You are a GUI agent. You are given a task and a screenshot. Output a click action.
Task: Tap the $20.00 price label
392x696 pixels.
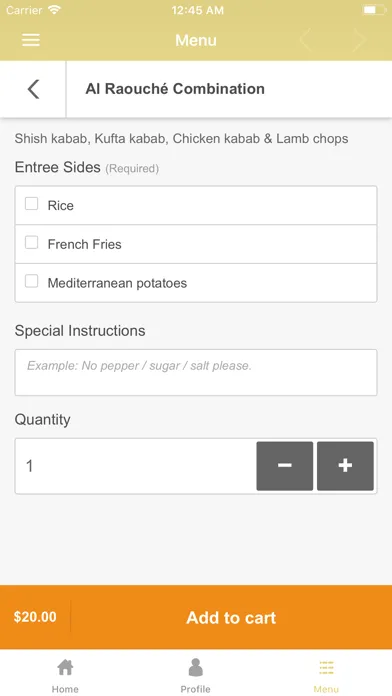click(x=35, y=617)
